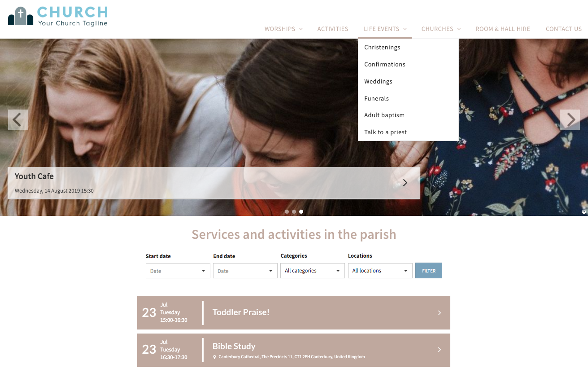Click the Filter button
Screen dimensions: 588x369
click(429, 271)
